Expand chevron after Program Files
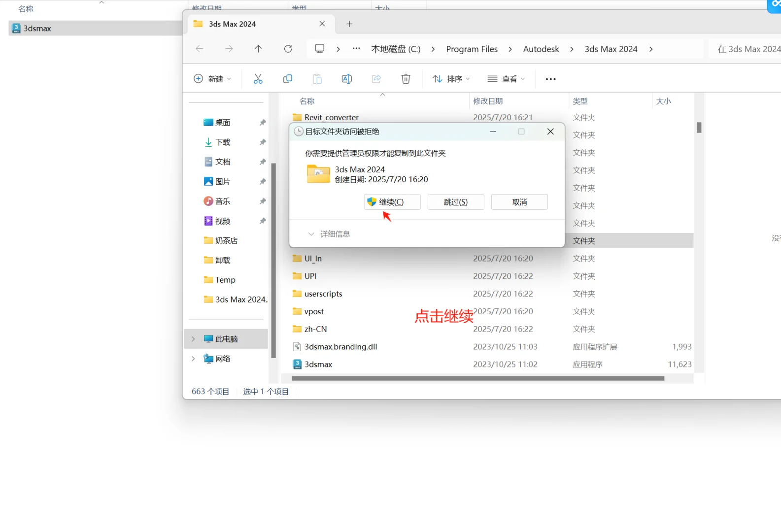The width and height of the screenshot is (781, 532). click(x=510, y=49)
